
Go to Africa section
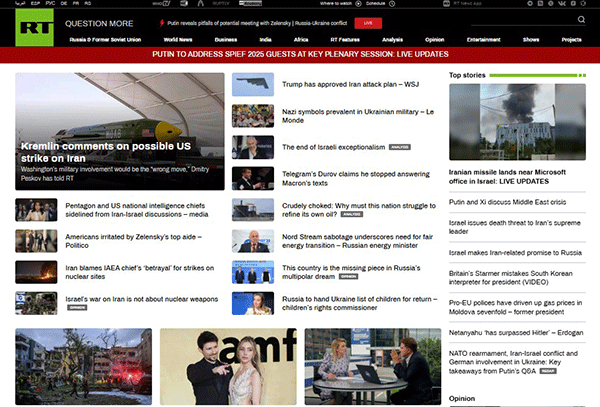pyautogui.click(x=301, y=39)
